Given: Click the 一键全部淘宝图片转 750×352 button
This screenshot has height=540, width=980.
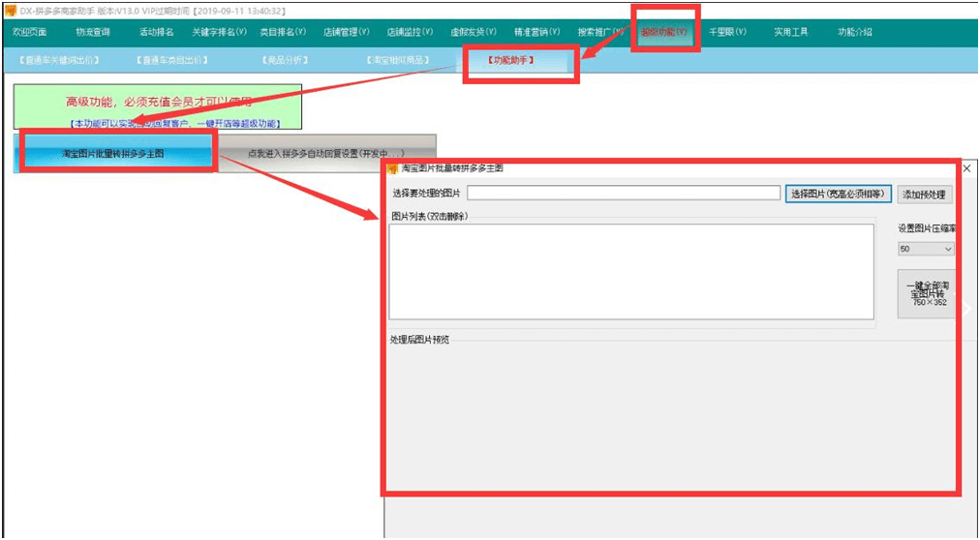Looking at the screenshot, I should (x=926, y=294).
